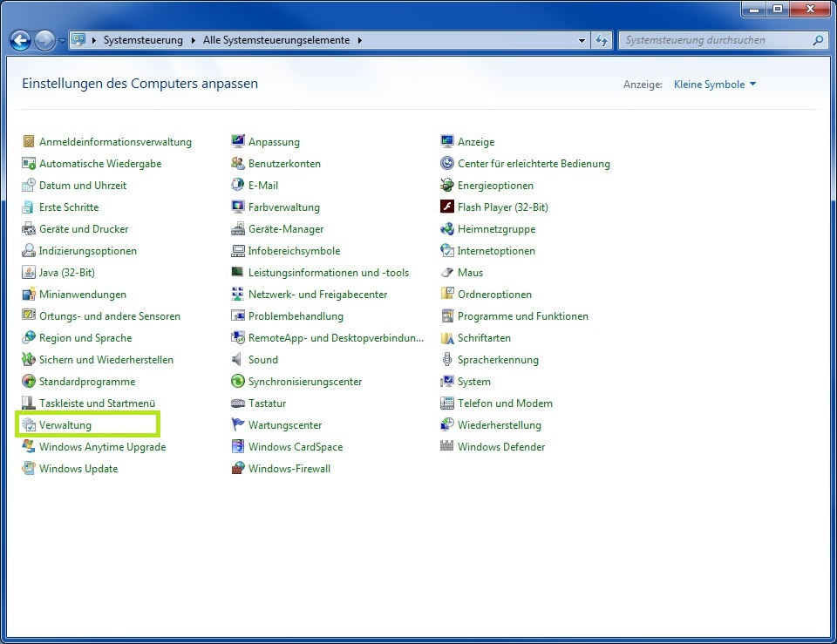The image size is (837, 644).
Task: Click the Geräte und Drucker printer icon
Action: pyautogui.click(x=28, y=229)
